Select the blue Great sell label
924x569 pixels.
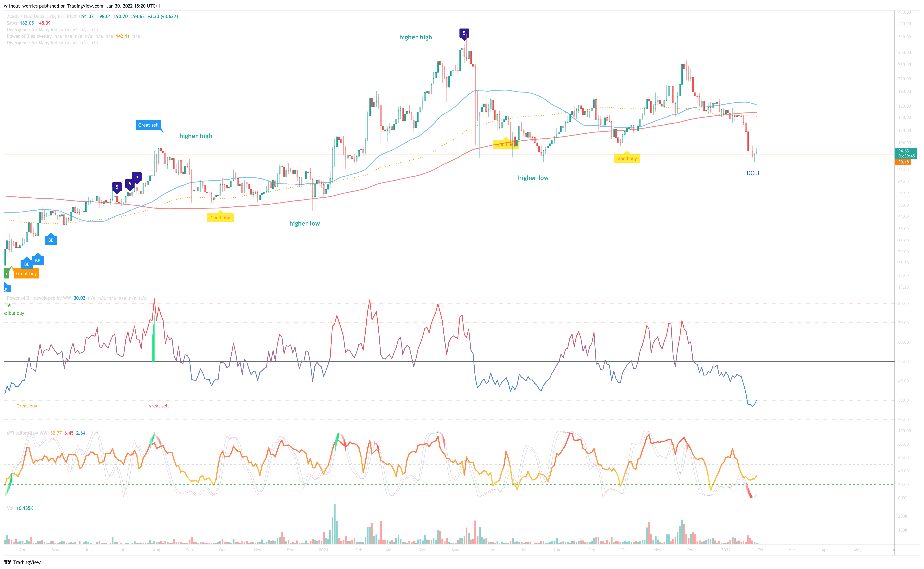point(148,125)
